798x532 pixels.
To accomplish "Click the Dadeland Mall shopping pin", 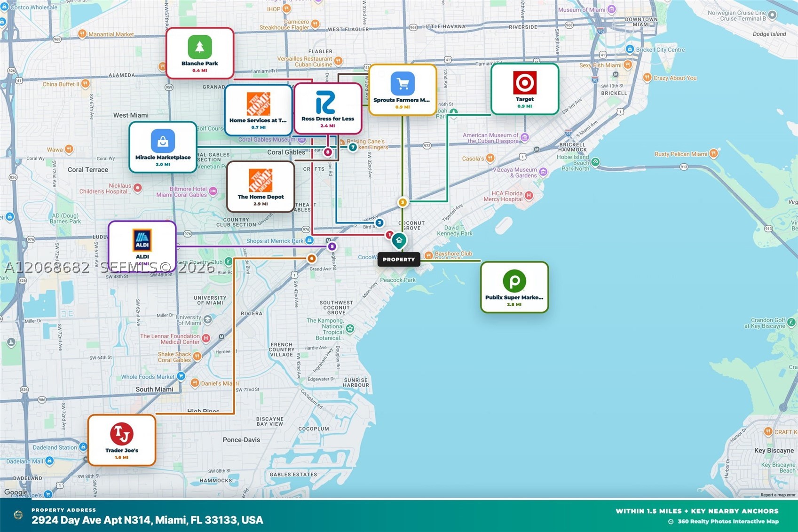I will 49,461.
